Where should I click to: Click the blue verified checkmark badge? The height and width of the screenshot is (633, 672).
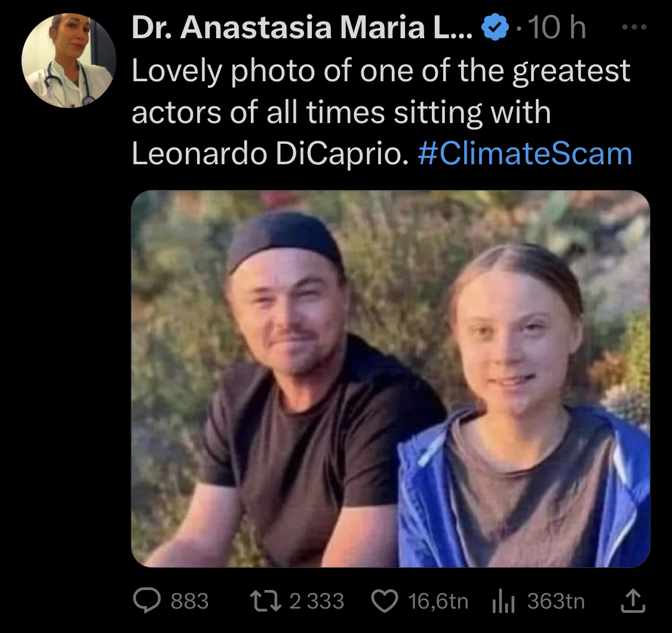point(495,28)
